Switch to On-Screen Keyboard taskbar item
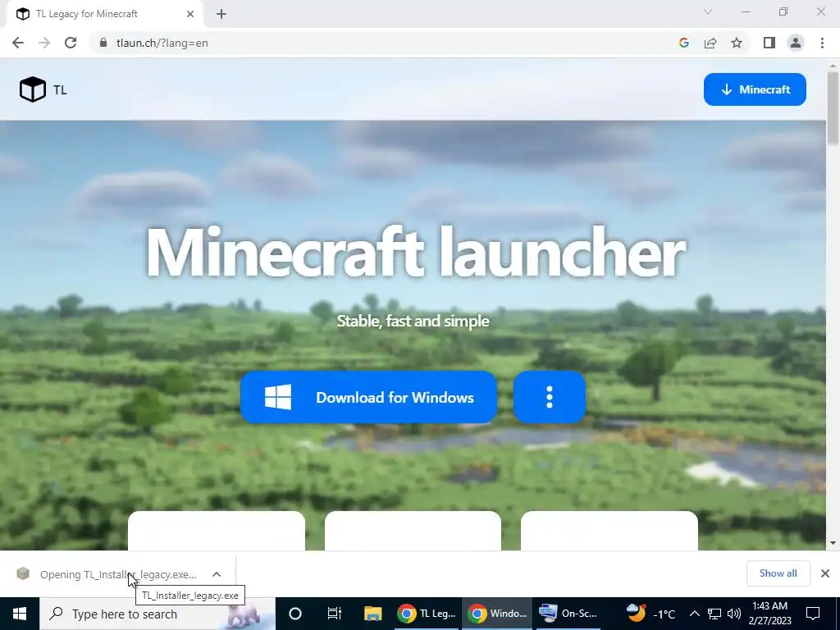Viewport: 840px width, 630px height. tap(568, 614)
